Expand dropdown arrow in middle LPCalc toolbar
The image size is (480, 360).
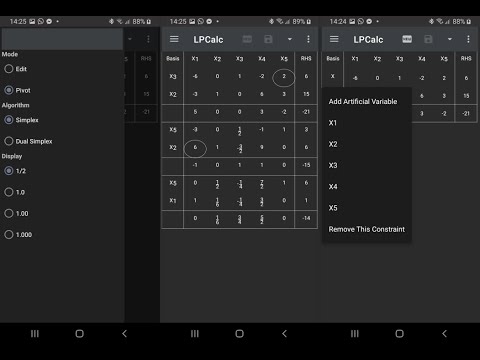(290, 39)
